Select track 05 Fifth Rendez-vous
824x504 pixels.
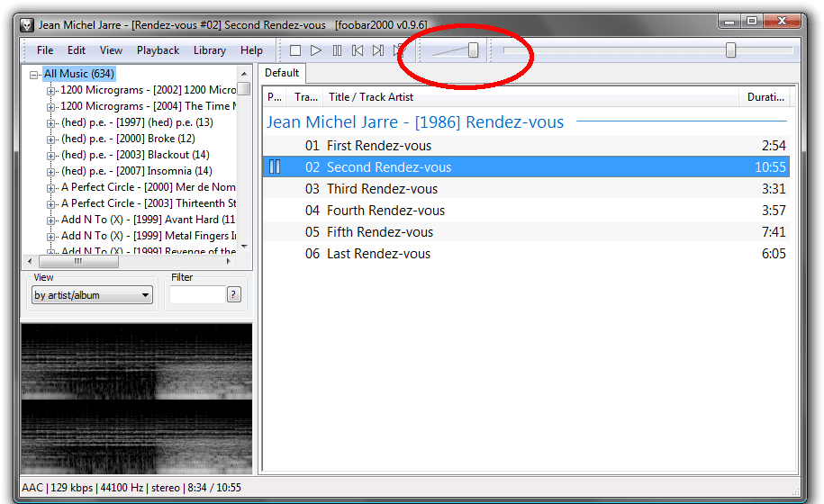click(x=526, y=231)
